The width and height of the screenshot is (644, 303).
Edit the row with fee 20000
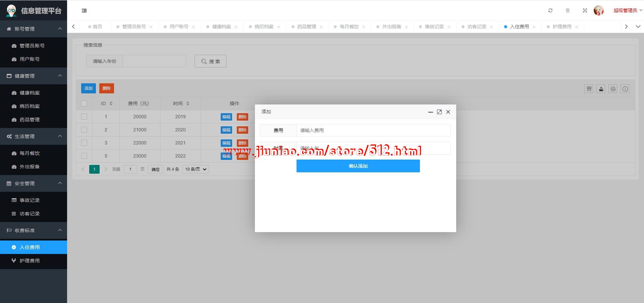pyautogui.click(x=226, y=117)
